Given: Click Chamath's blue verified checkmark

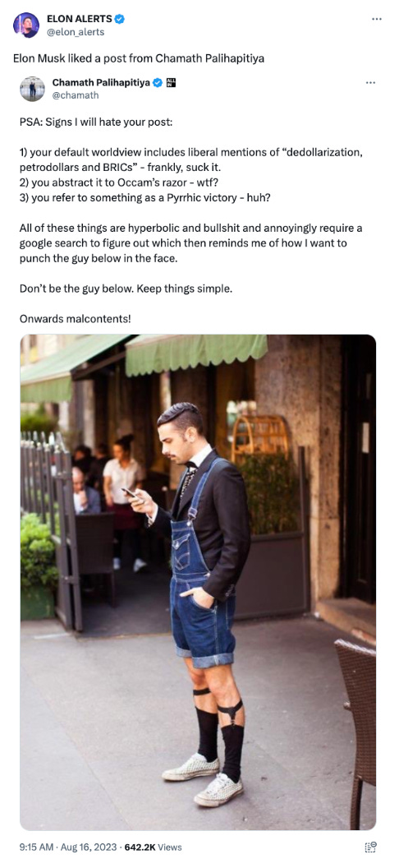Looking at the screenshot, I should click(158, 83).
